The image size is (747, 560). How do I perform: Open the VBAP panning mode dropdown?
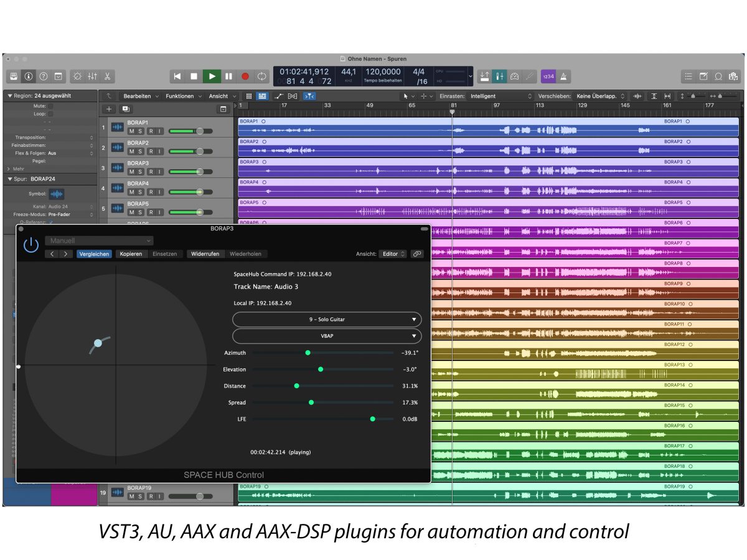coord(327,336)
